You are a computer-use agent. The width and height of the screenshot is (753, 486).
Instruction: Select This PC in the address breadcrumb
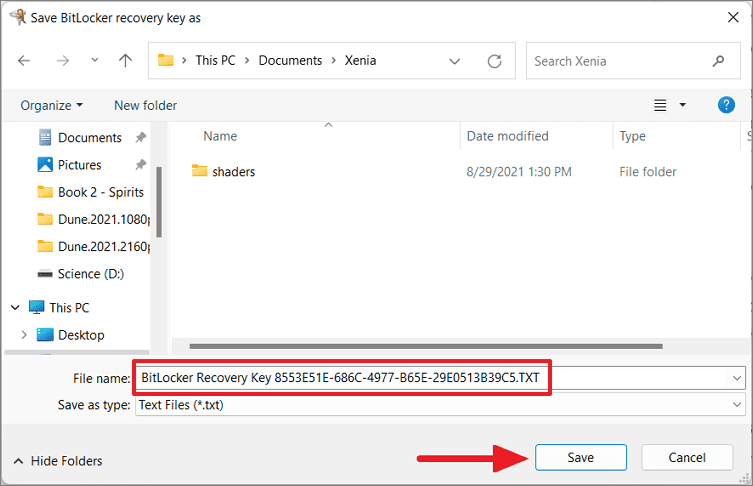(215, 61)
